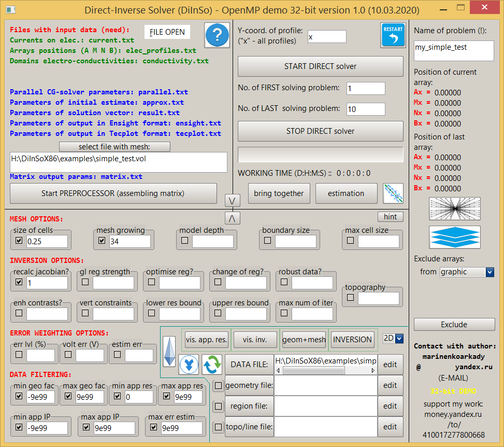This screenshot has height=447, width=504.
Task: Click the No. of FIRST solving problem field
Action: [366, 89]
